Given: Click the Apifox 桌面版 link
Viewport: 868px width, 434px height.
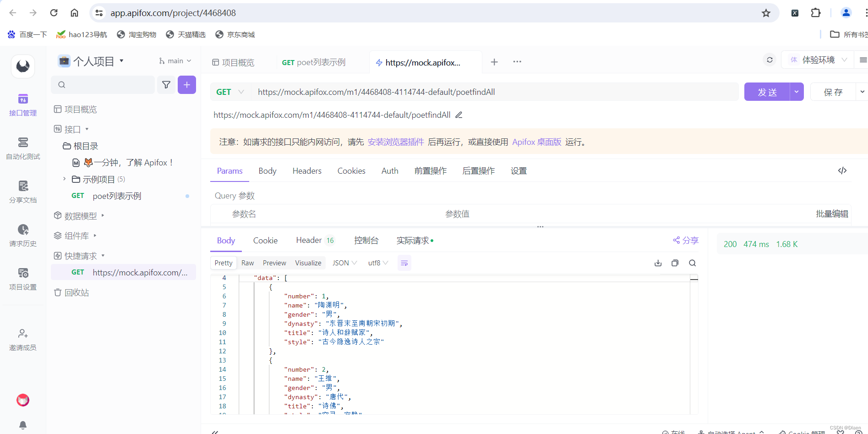Looking at the screenshot, I should pyautogui.click(x=537, y=142).
